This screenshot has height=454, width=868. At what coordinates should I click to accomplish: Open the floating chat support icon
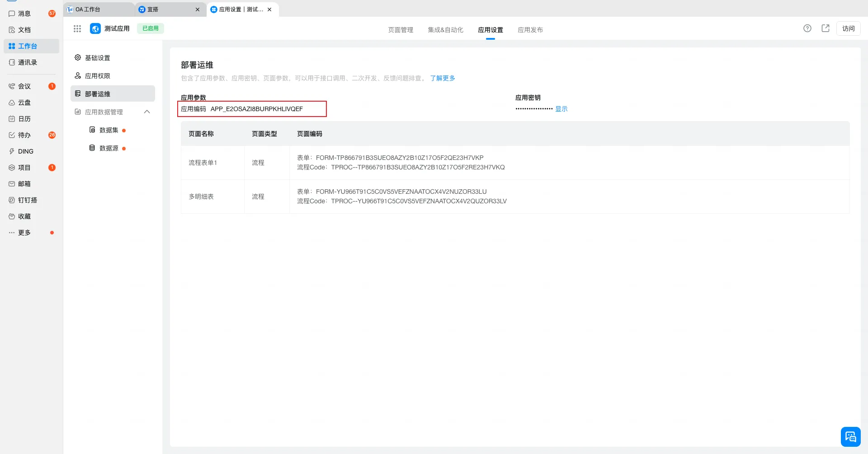tap(850, 436)
